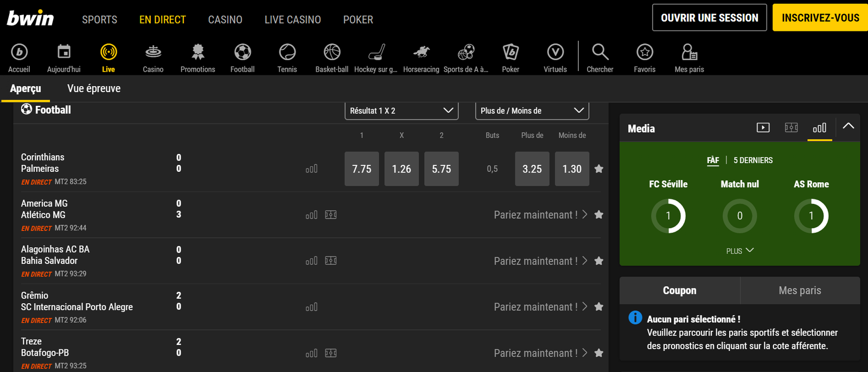
Task: Click INSCRIVEZ-VOUS button
Action: 820,17
